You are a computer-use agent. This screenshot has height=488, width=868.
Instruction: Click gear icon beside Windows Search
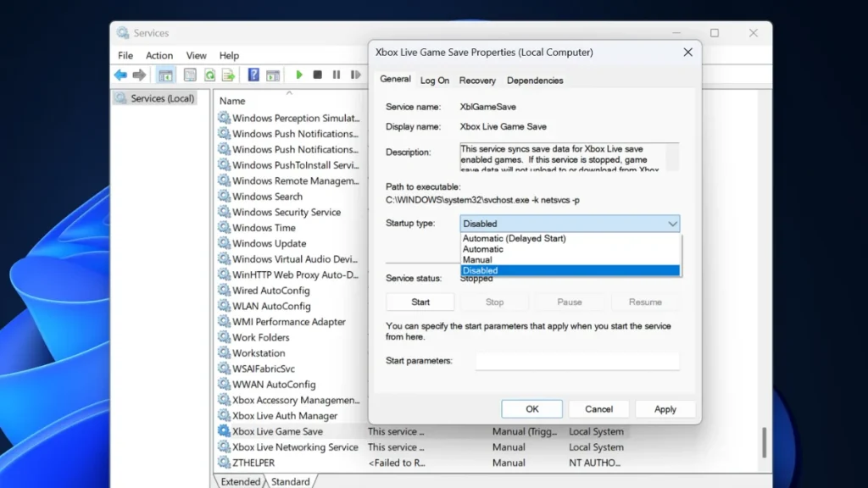tap(224, 196)
